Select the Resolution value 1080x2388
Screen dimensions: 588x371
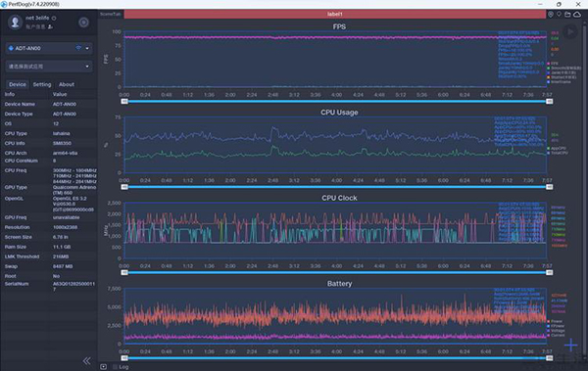click(66, 227)
